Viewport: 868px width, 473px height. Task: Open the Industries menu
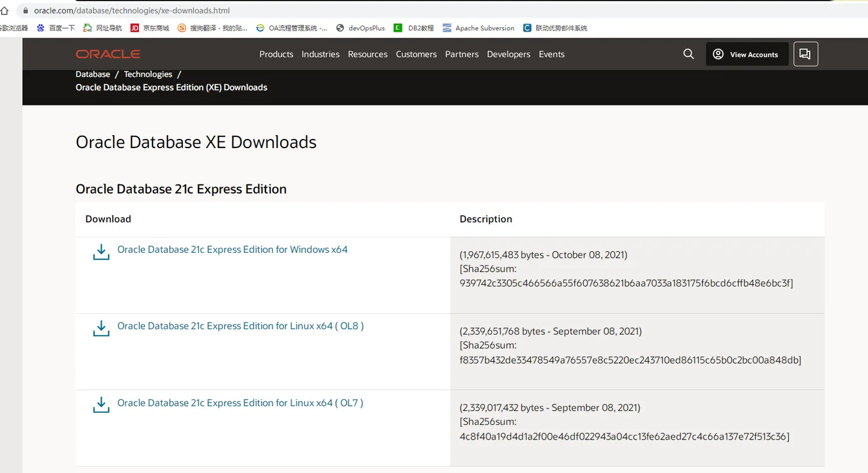(x=321, y=54)
